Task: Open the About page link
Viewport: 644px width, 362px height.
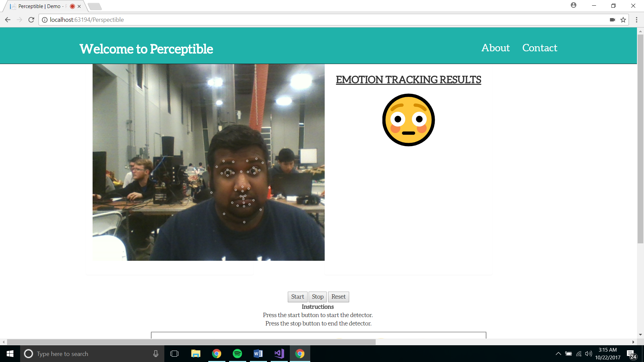Action: [x=495, y=48]
